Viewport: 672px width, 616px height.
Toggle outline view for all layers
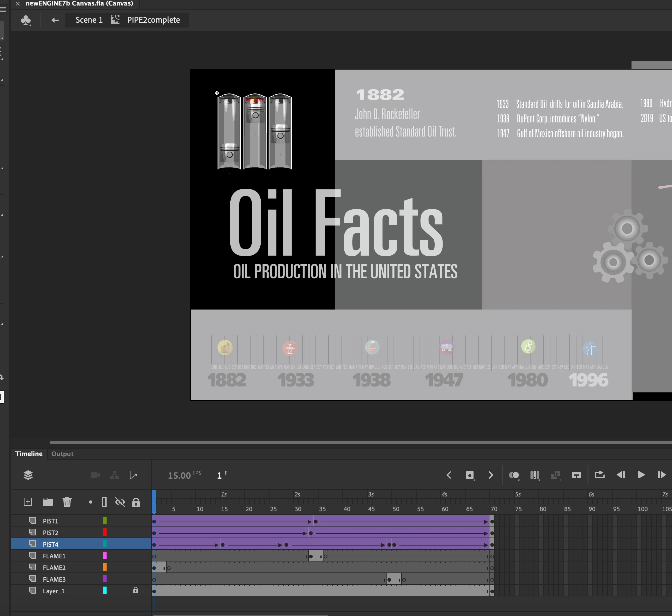pyautogui.click(x=104, y=502)
